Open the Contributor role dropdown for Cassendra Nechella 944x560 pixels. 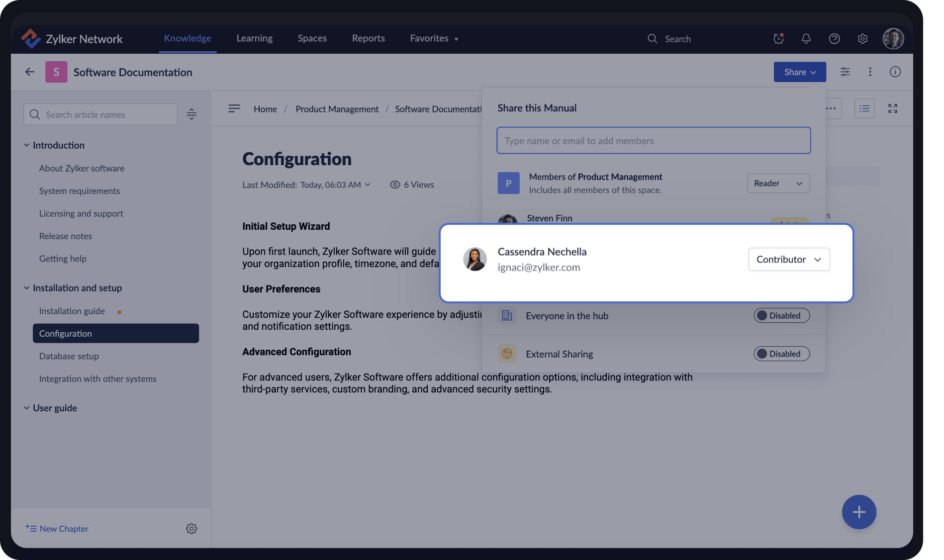pyautogui.click(x=789, y=259)
